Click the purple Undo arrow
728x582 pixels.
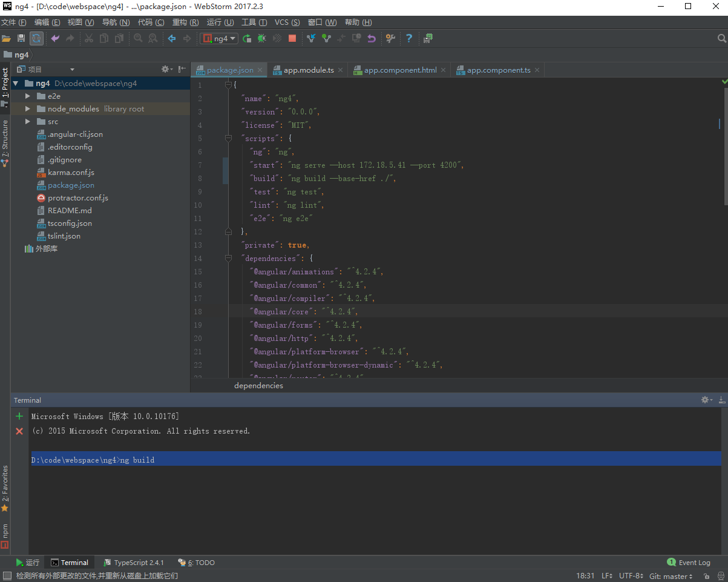click(x=55, y=38)
